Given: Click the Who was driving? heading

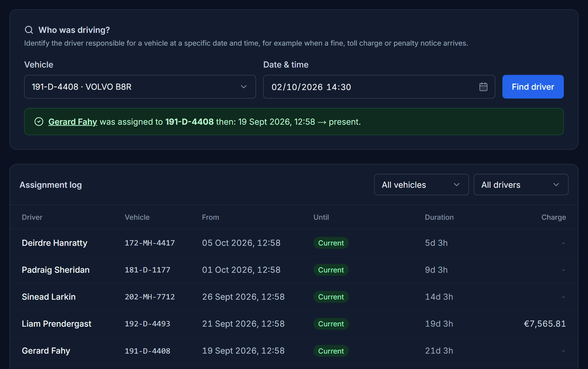Looking at the screenshot, I should 74,30.
